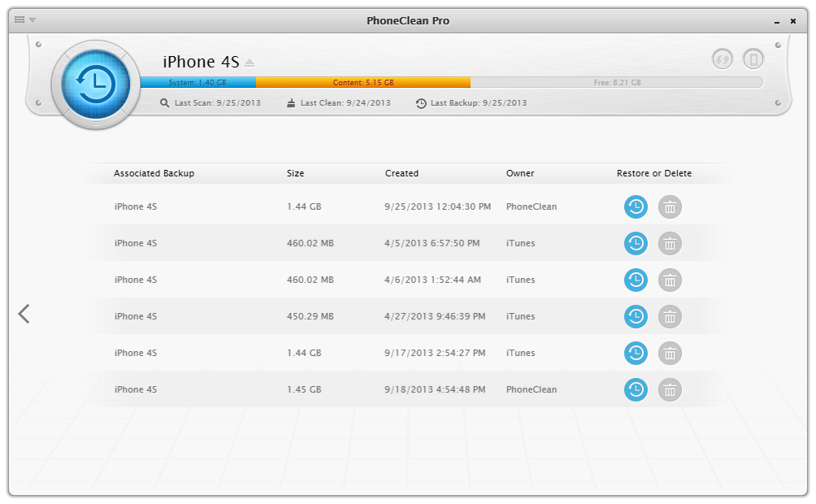Restore the 9/25/2013 PhoneClean backup

pos(636,206)
